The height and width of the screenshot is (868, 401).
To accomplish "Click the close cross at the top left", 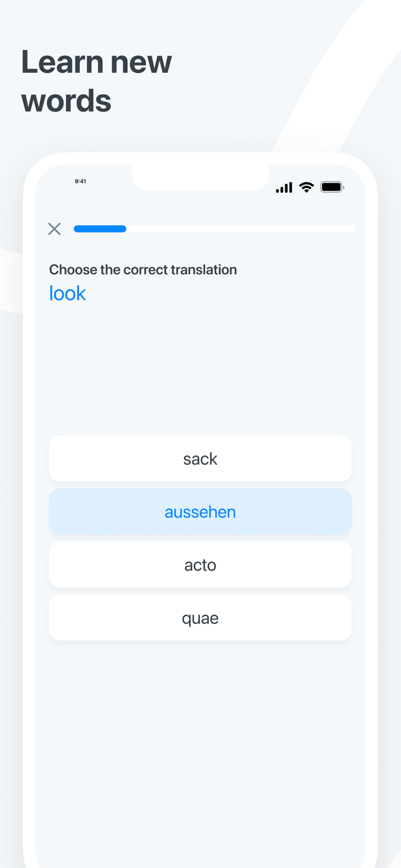I will [54, 229].
